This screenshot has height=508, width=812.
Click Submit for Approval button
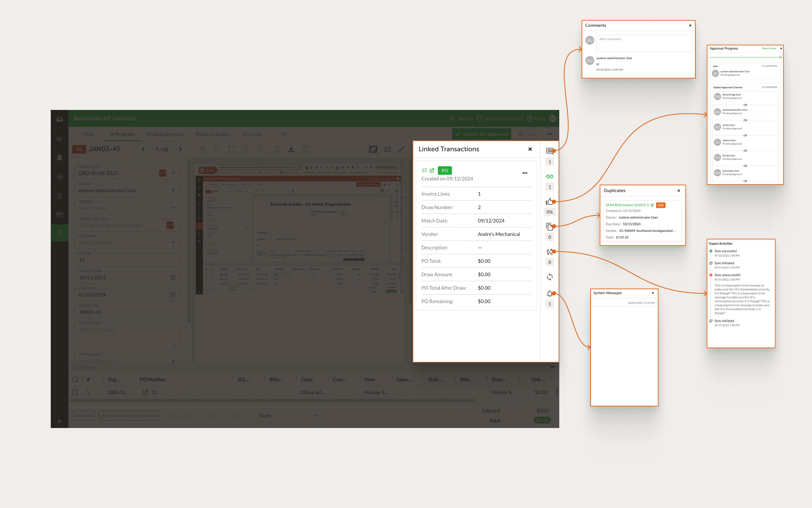pos(482,134)
